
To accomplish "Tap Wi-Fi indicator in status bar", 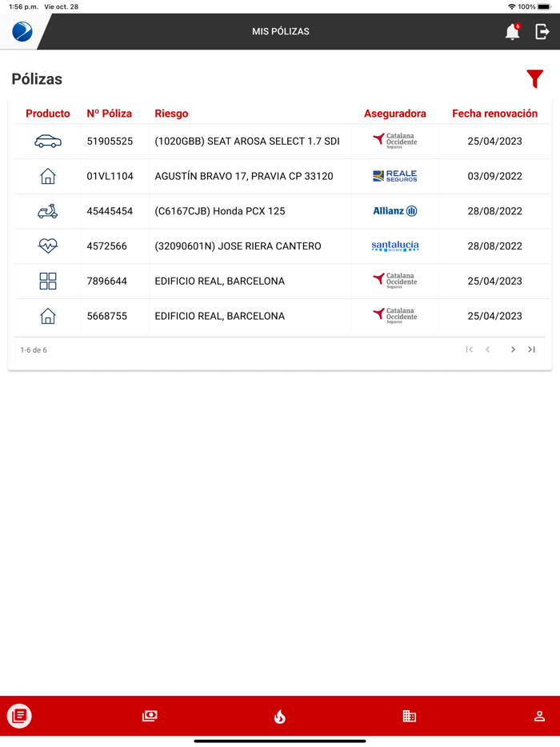I will 512,6.
